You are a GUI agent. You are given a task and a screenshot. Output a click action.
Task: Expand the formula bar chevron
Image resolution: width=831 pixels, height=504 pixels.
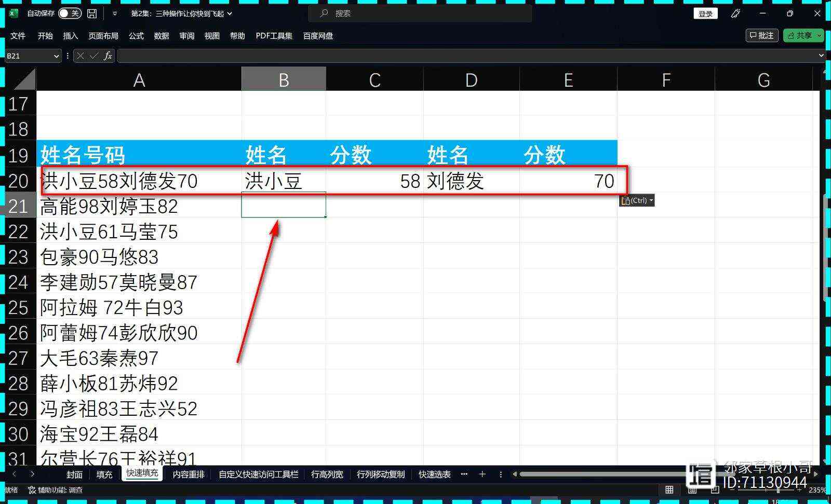[821, 56]
